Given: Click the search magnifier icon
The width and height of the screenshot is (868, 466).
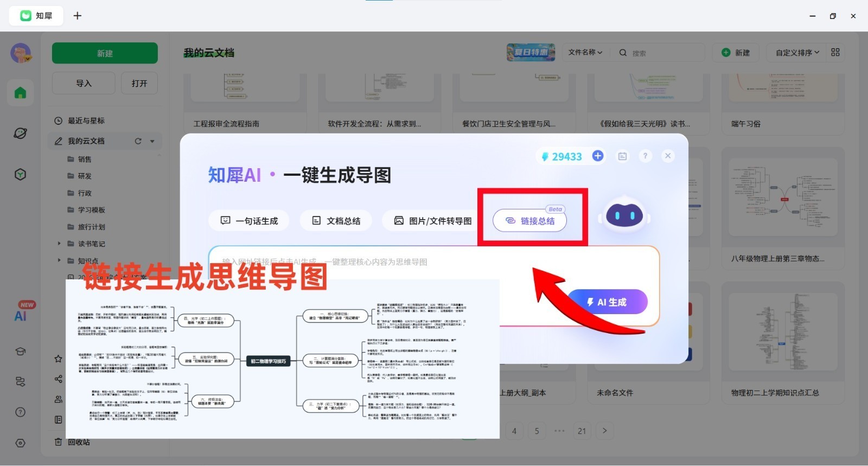Looking at the screenshot, I should 623,53.
